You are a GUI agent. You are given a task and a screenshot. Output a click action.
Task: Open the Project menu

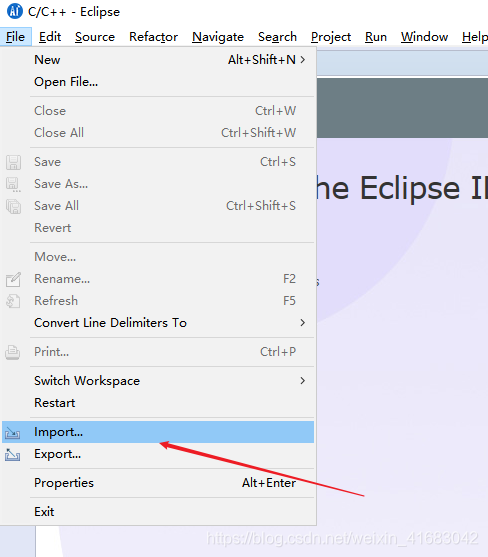click(x=331, y=37)
